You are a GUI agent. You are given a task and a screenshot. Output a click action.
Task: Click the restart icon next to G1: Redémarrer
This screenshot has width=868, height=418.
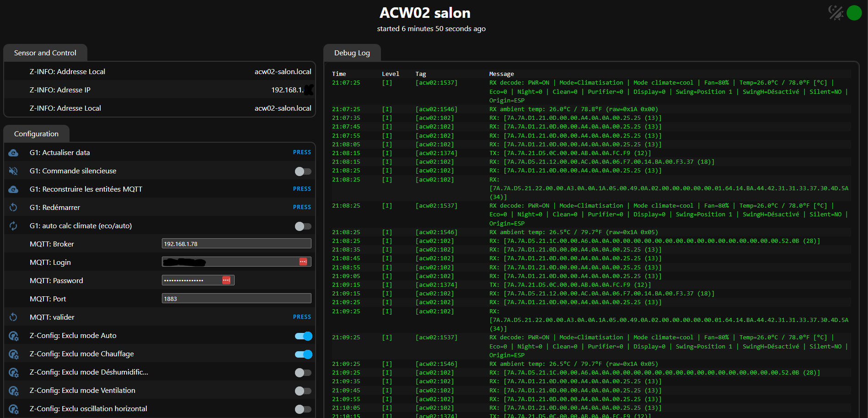click(x=13, y=208)
